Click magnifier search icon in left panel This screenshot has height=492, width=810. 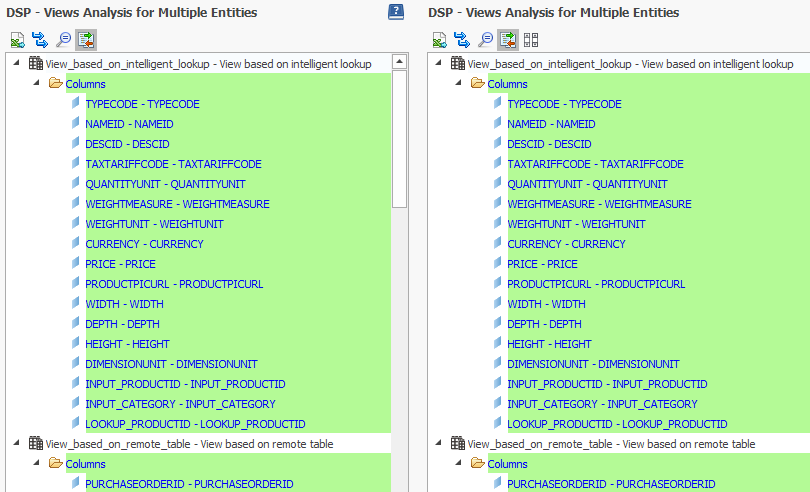pos(63,40)
